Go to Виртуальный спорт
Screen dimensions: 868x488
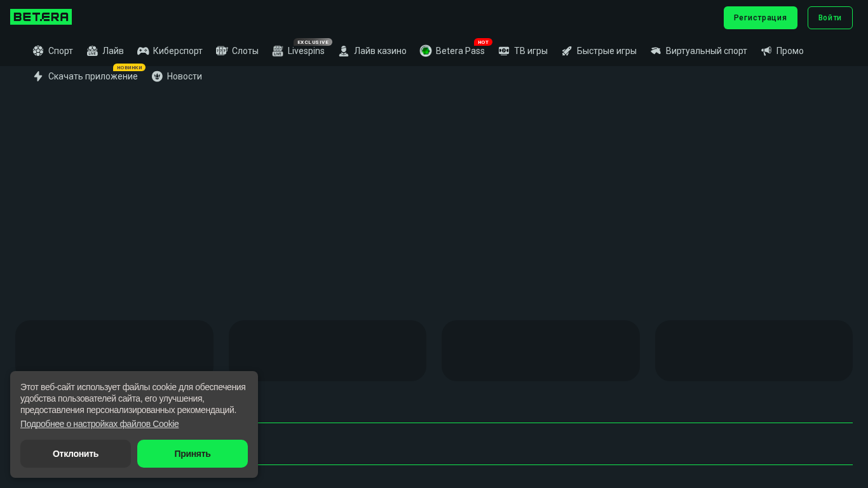(707, 51)
